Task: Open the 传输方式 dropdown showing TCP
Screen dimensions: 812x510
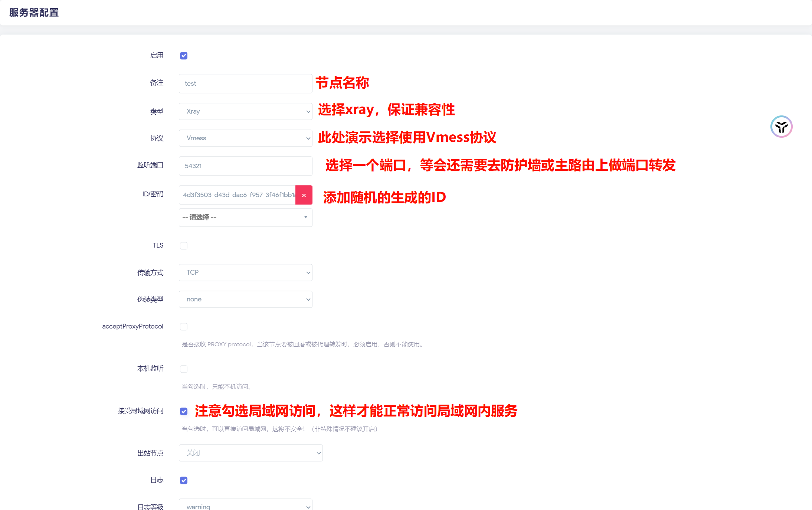Action: (x=245, y=272)
